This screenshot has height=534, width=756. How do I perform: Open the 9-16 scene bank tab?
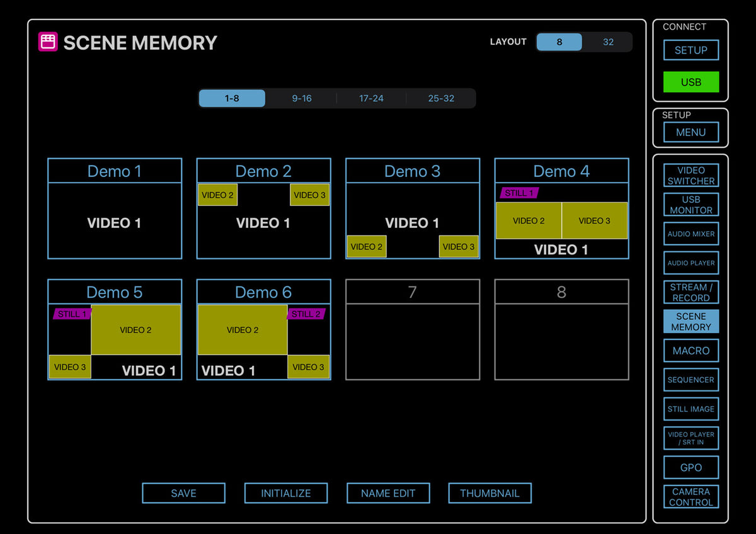(301, 98)
